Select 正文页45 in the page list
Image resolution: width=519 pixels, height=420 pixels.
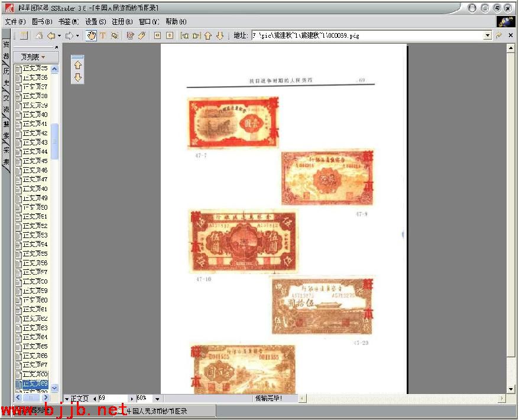32,161
